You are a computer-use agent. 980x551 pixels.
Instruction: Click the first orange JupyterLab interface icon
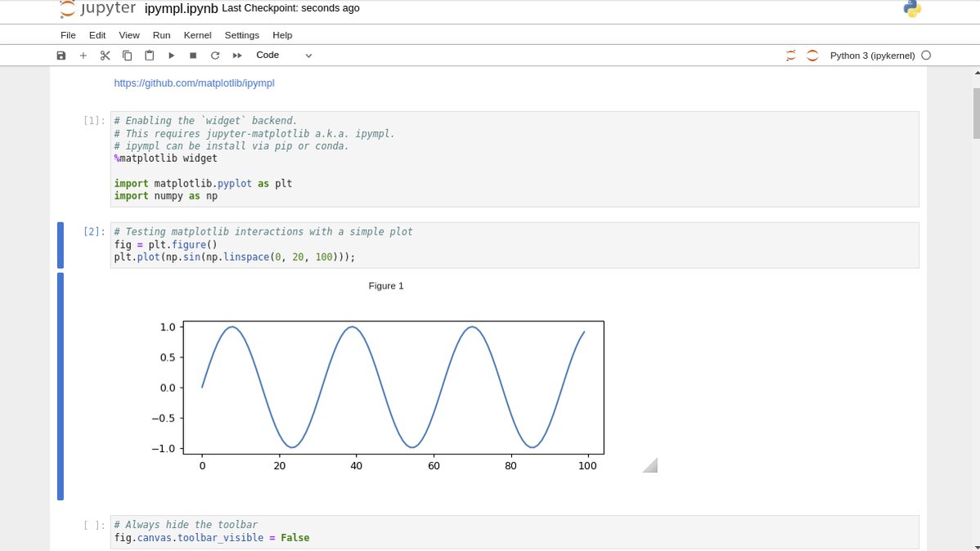790,56
